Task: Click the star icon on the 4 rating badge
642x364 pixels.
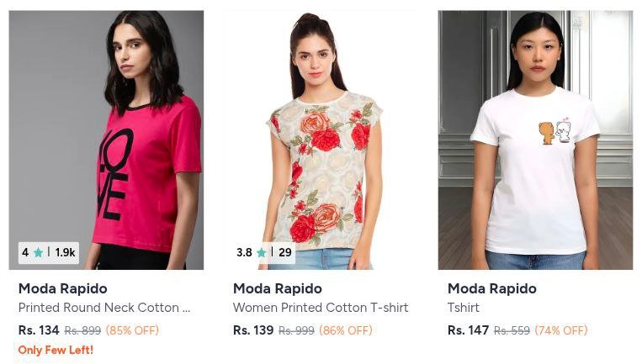Action: coord(38,253)
